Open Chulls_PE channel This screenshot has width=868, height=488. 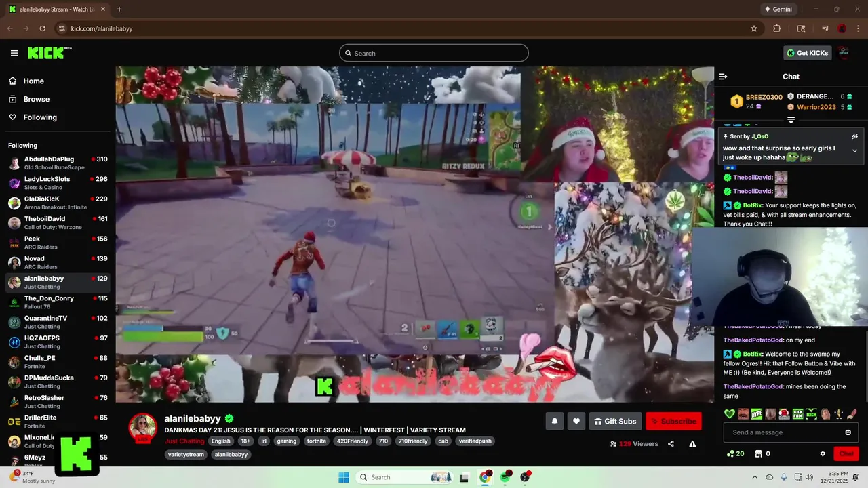(x=58, y=362)
